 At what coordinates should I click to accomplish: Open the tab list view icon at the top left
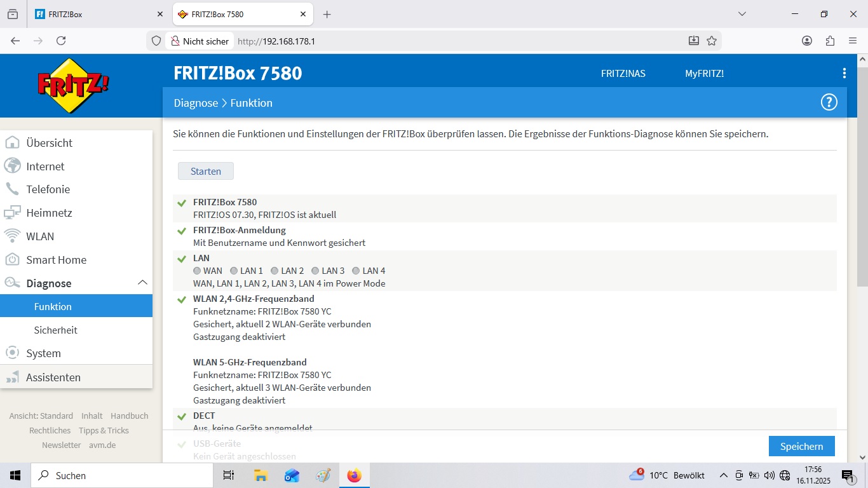click(x=13, y=14)
